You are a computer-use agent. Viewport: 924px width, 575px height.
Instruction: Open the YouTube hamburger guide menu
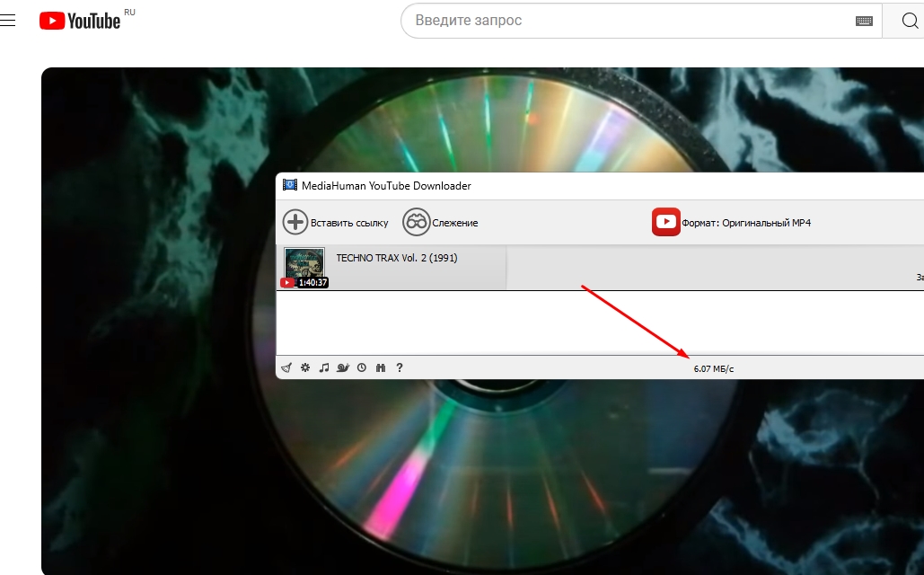pos(7,21)
